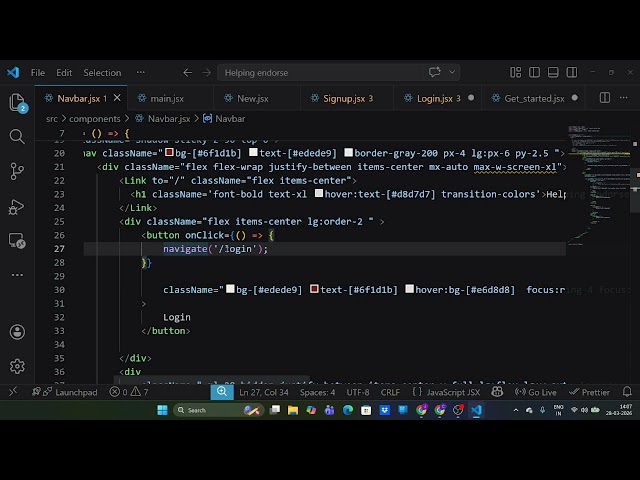This screenshot has width=640, height=480.
Task: Open the Remote Explorer view
Action: [x=17, y=241]
